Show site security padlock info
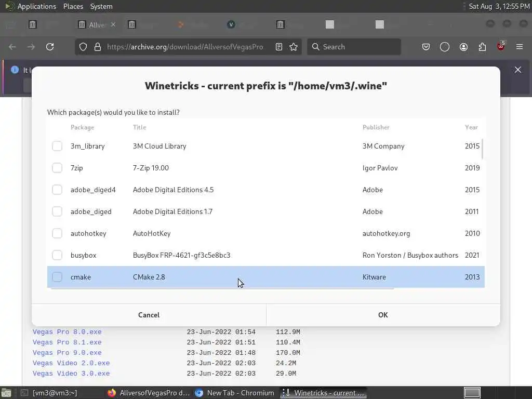This screenshot has height=399, width=532. click(98, 47)
